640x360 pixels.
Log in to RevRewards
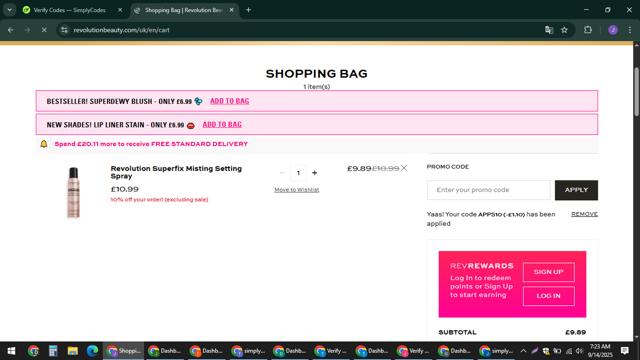click(x=549, y=296)
